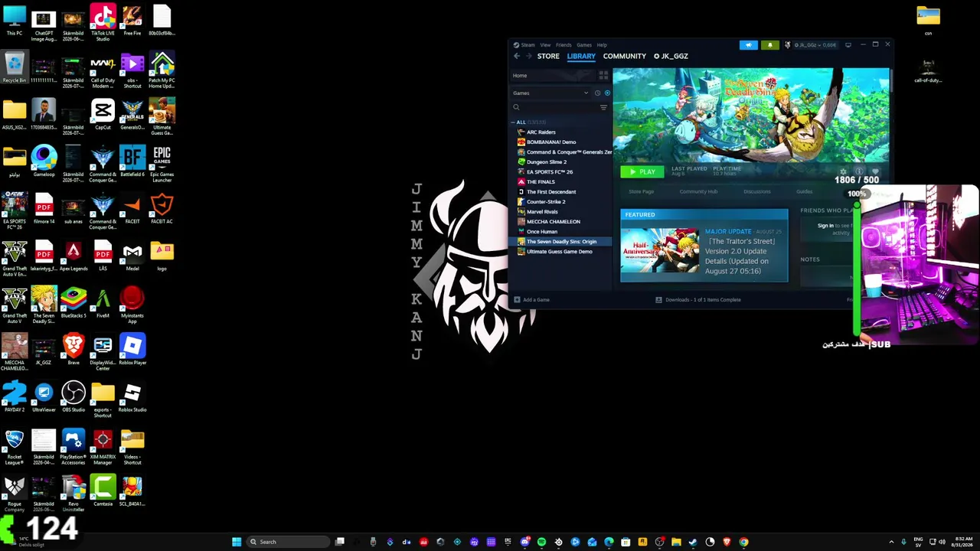This screenshot has height=551, width=980.
Task: Switch library to grid collections view
Action: pyautogui.click(x=603, y=76)
